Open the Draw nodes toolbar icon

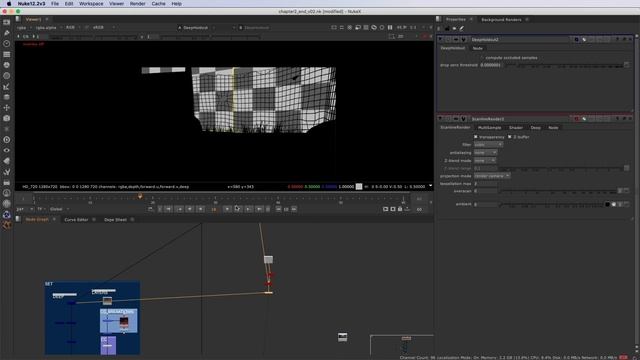pyautogui.click(x=7, y=33)
